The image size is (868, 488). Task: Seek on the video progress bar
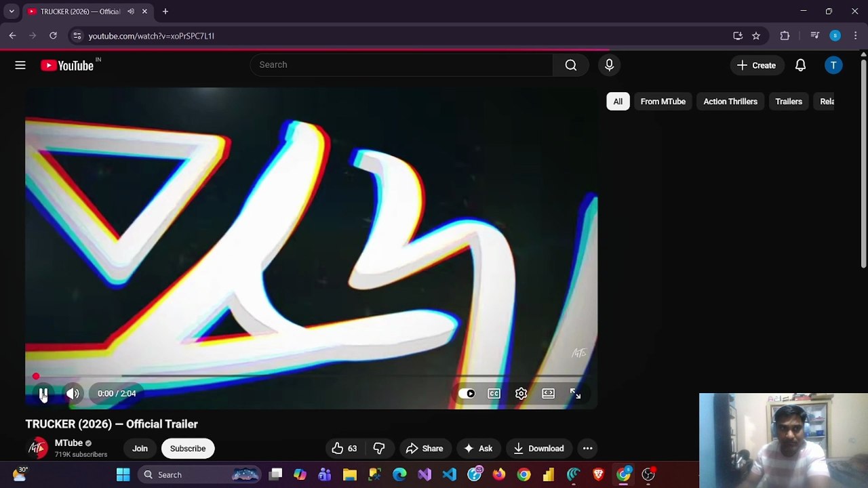coord(311,376)
